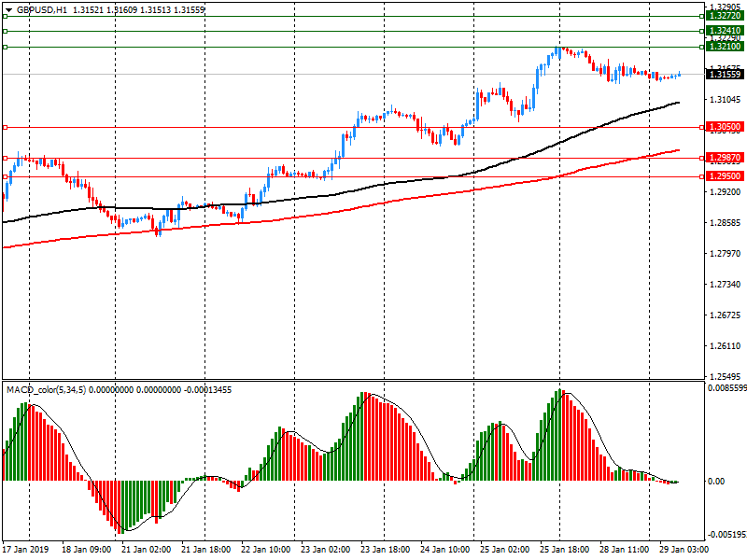Click the 1.27340 price scale value
The height and width of the screenshot is (560, 747).
point(726,285)
